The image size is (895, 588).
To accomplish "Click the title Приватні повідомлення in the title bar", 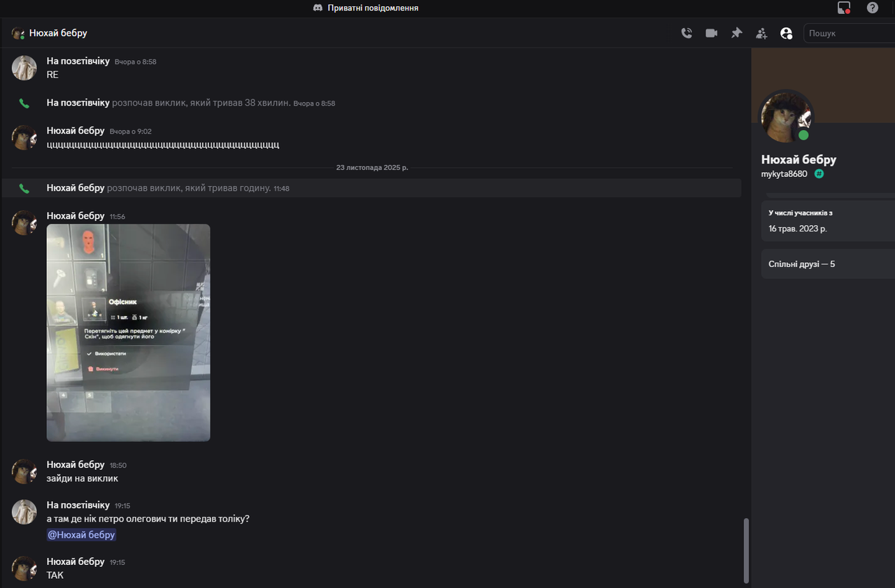I will [x=373, y=8].
